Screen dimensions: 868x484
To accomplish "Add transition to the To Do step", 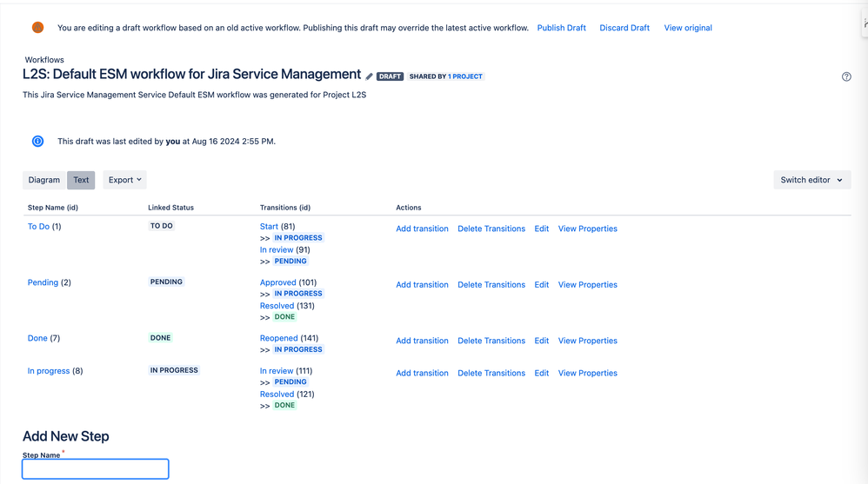I will click(422, 229).
